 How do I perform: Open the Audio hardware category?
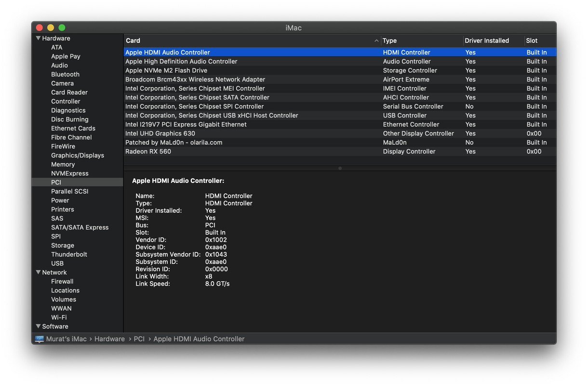point(59,65)
